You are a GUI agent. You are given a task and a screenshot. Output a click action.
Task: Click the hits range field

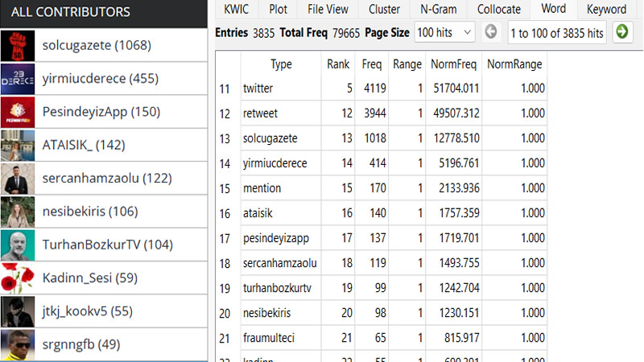pos(556,32)
